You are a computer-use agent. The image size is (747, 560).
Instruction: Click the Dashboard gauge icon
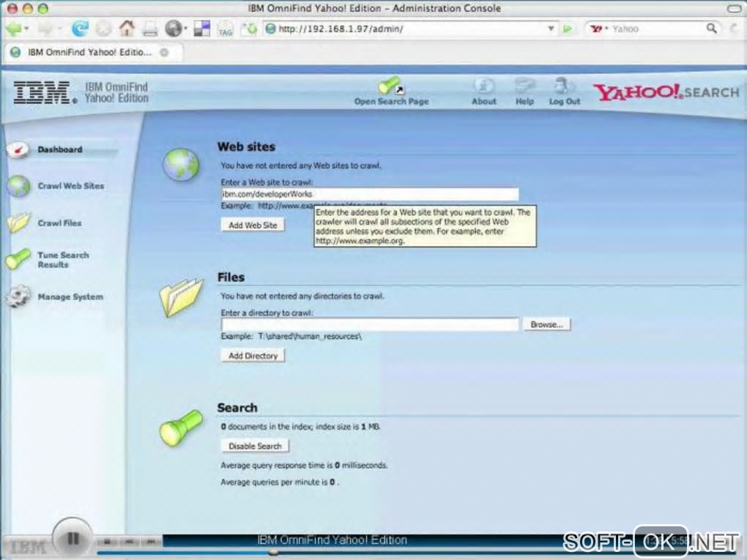[18, 150]
